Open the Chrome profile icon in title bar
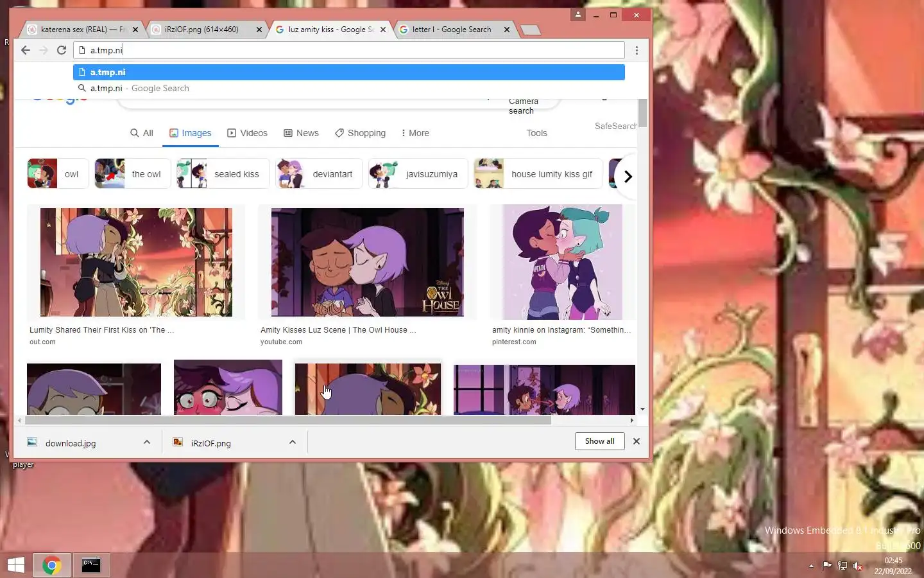 coord(577,14)
